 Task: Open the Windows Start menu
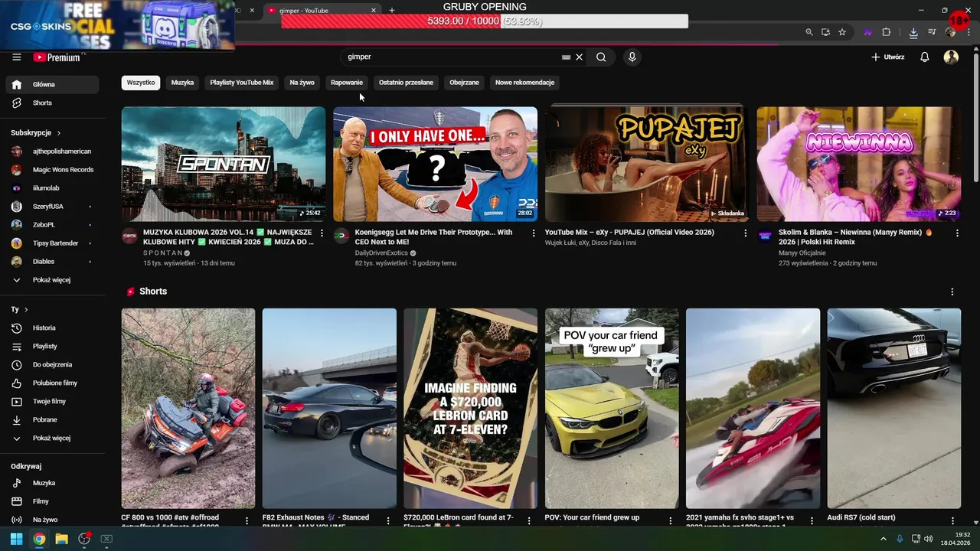click(x=16, y=539)
